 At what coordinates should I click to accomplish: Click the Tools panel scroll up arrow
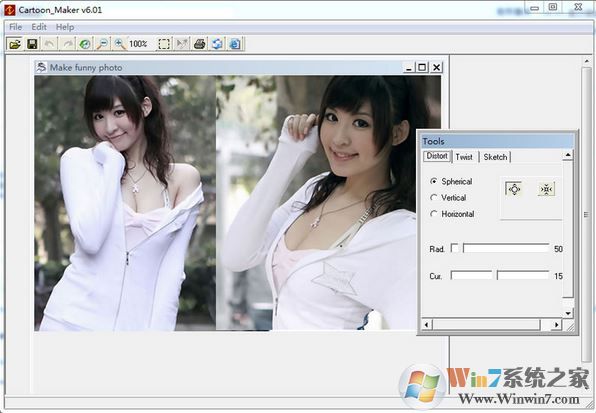(x=568, y=155)
